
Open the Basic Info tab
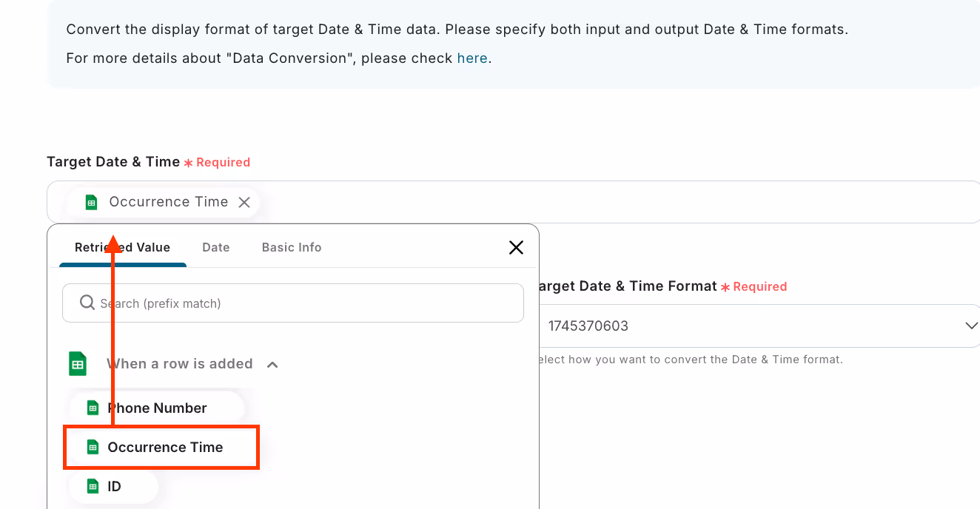[292, 247]
